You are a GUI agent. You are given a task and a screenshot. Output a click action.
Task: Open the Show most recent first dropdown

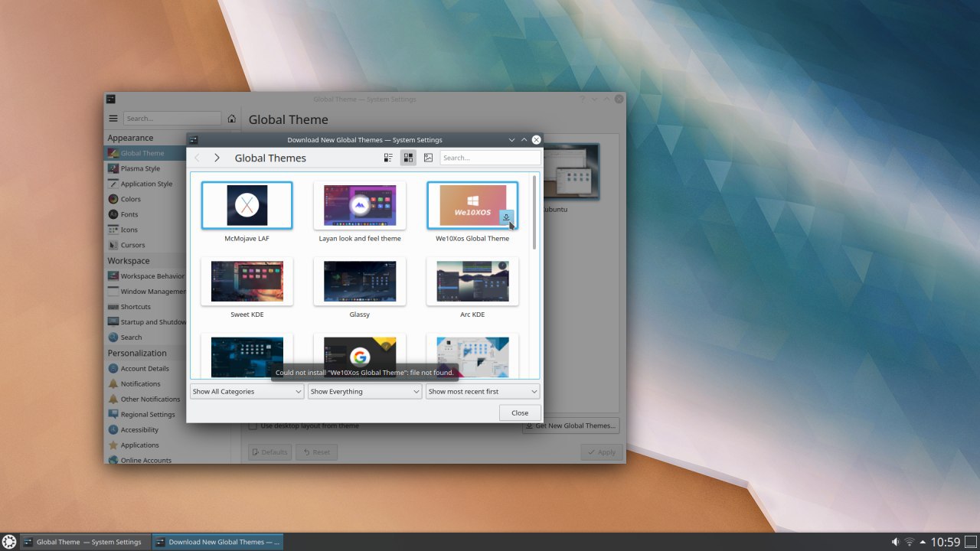point(483,391)
